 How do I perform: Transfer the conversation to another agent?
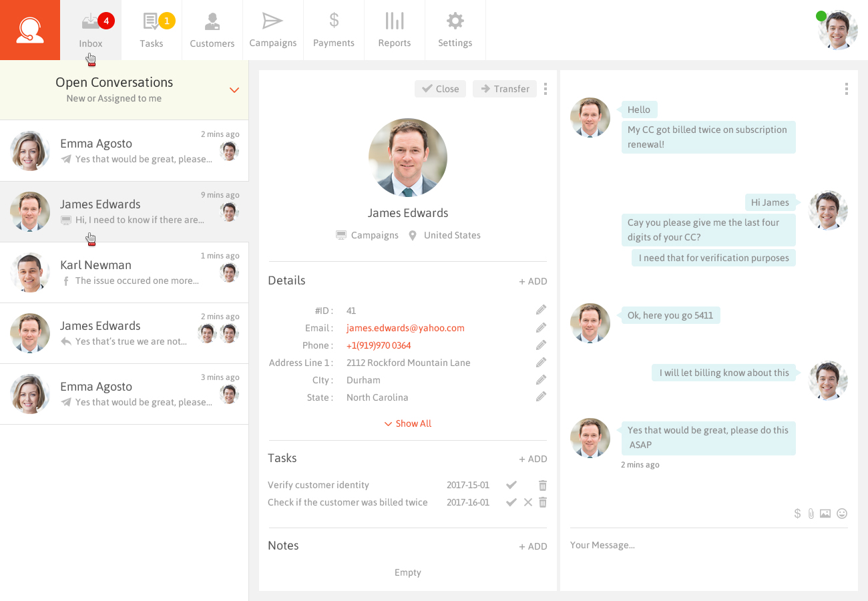tap(505, 89)
